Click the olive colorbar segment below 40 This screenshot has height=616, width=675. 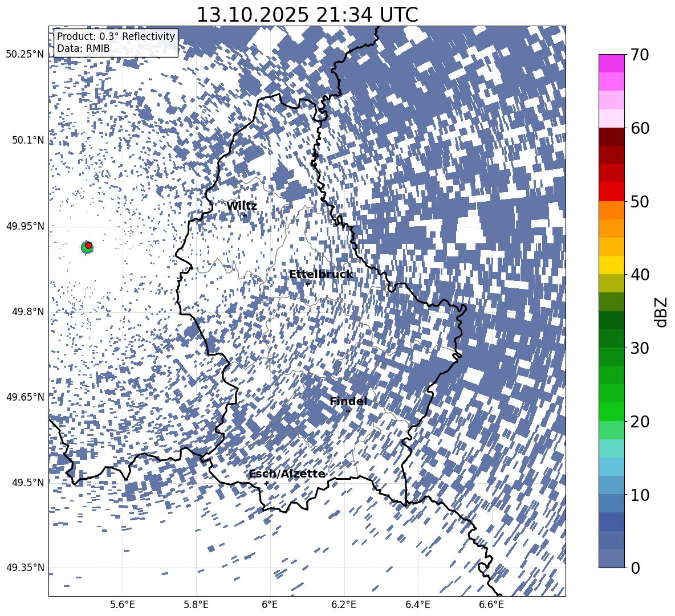click(x=611, y=283)
